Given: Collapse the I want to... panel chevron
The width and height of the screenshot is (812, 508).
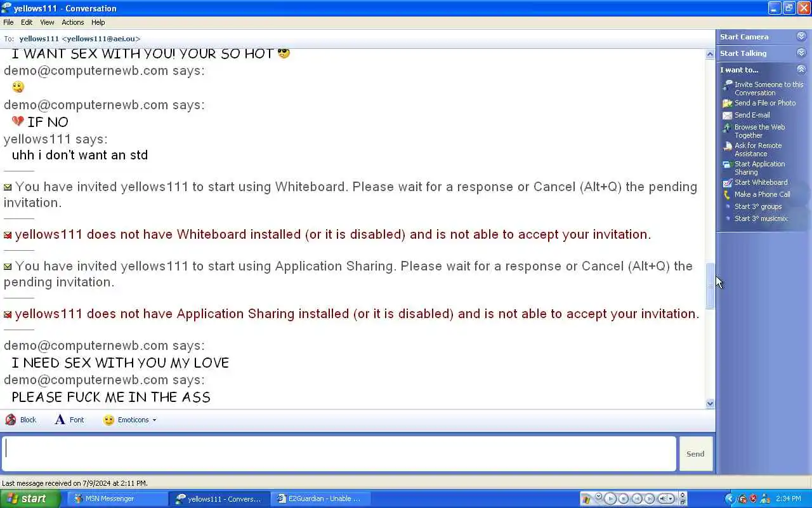Looking at the screenshot, I should [801, 69].
